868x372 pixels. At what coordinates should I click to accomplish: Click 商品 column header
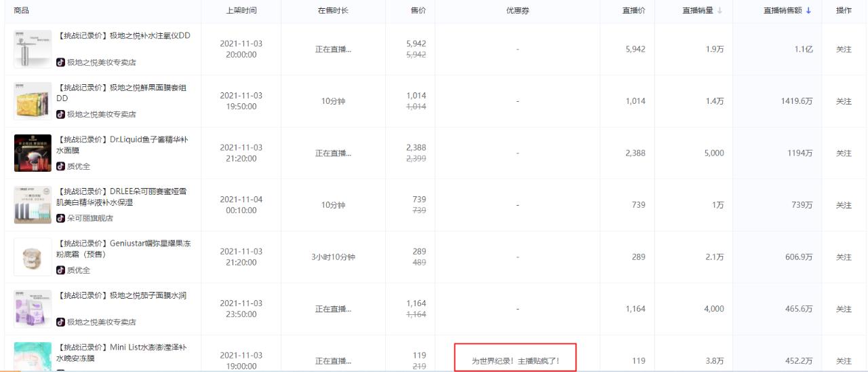[x=22, y=11]
